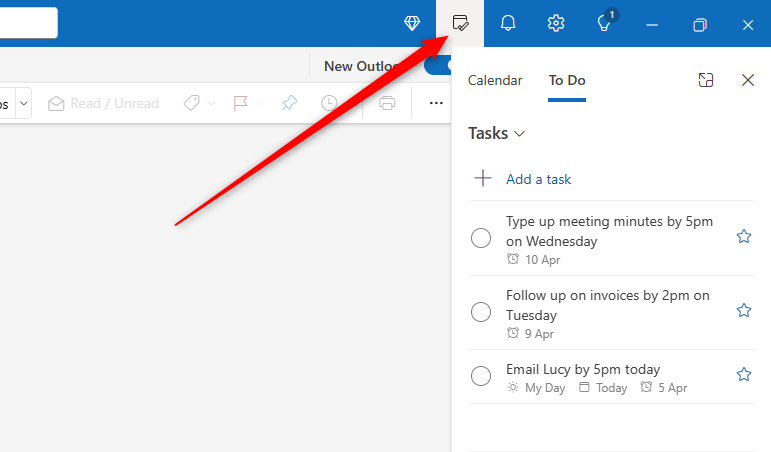
Task: Check off 'Email Lucy by 5pm today'
Action: 481,375
